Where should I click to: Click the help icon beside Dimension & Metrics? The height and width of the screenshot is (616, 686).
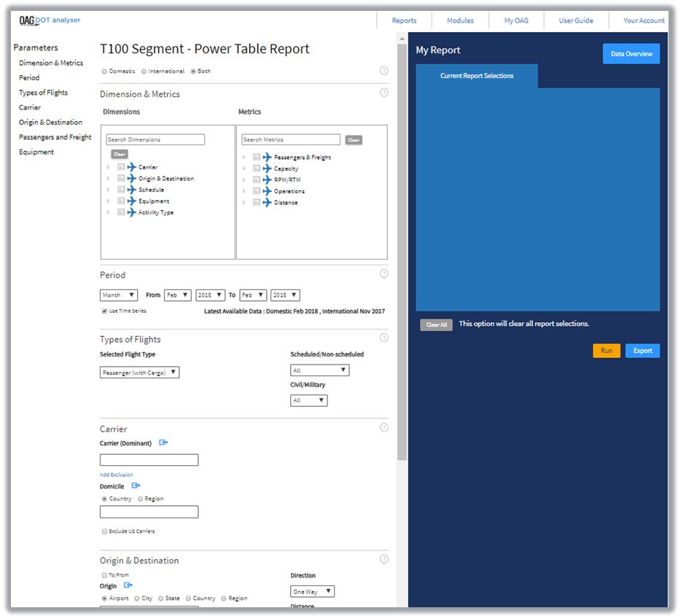383,93
